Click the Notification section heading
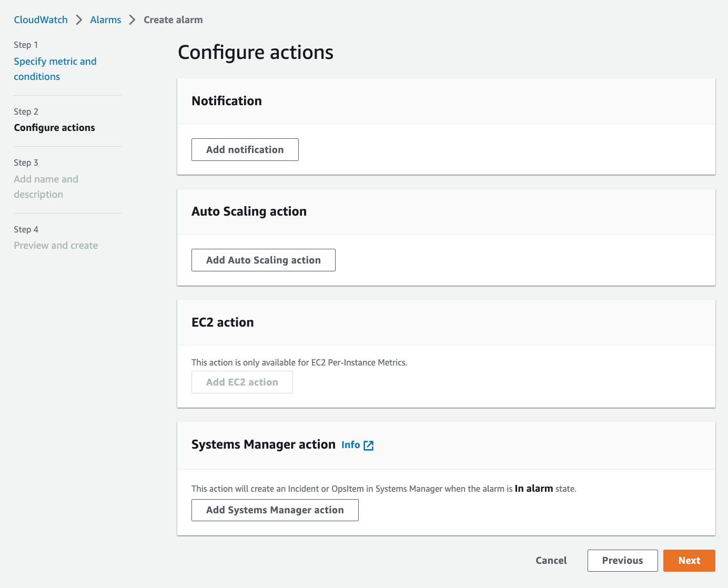Image resolution: width=728 pixels, height=588 pixels. coord(227,101)
